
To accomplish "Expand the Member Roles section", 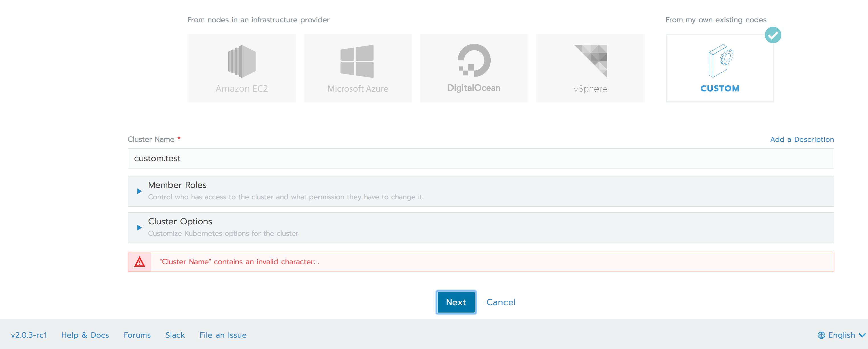I will (x=481, y=191).
